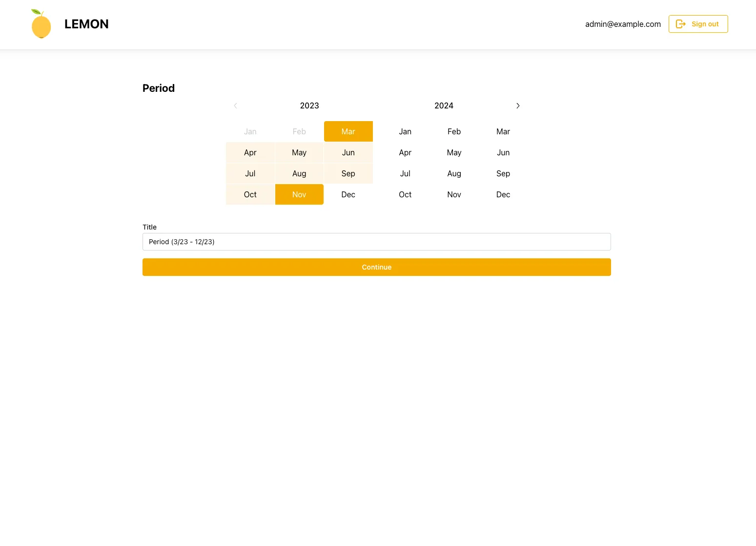Screen dimensions: 756x546
Task: Click the admin@example.com email text
Action: click(x=623, y=24)
